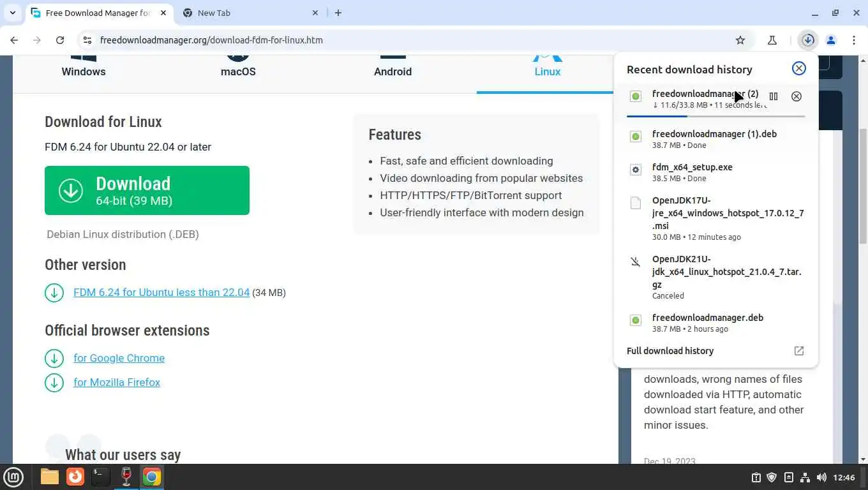
Task: Select the canceled OpenJDK21U tar.gz entry
Action: pyautogui.click(x=715, y=277)
